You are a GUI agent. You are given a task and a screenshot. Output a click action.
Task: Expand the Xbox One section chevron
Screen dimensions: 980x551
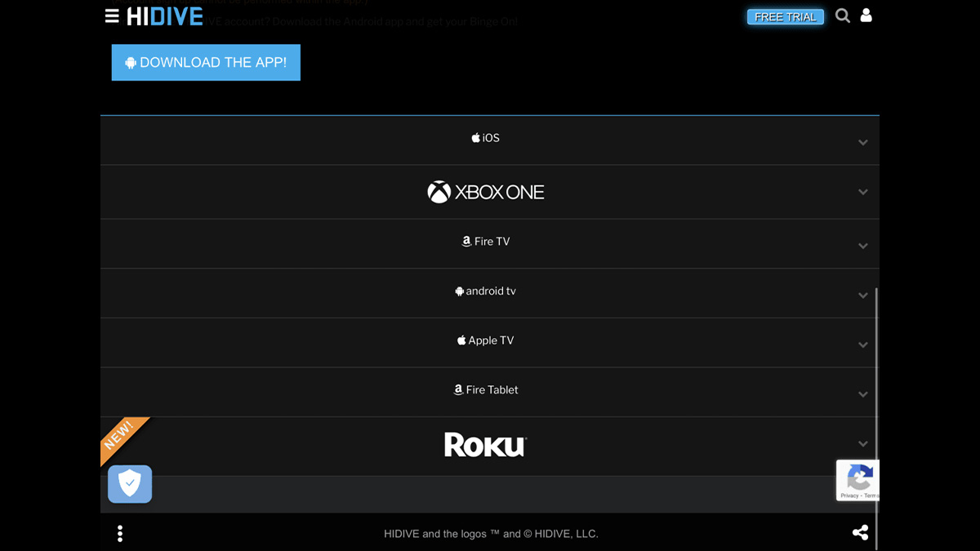[x=863, y=193]
